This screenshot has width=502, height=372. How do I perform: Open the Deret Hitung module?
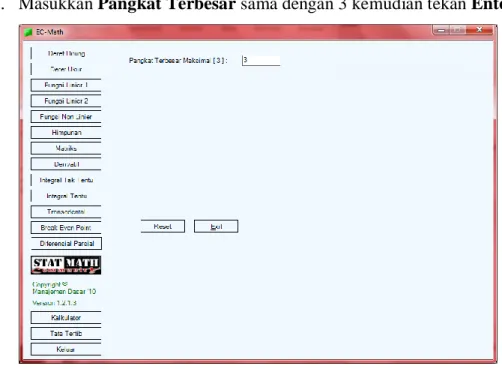pyautogui.click(x=66, y=53)
